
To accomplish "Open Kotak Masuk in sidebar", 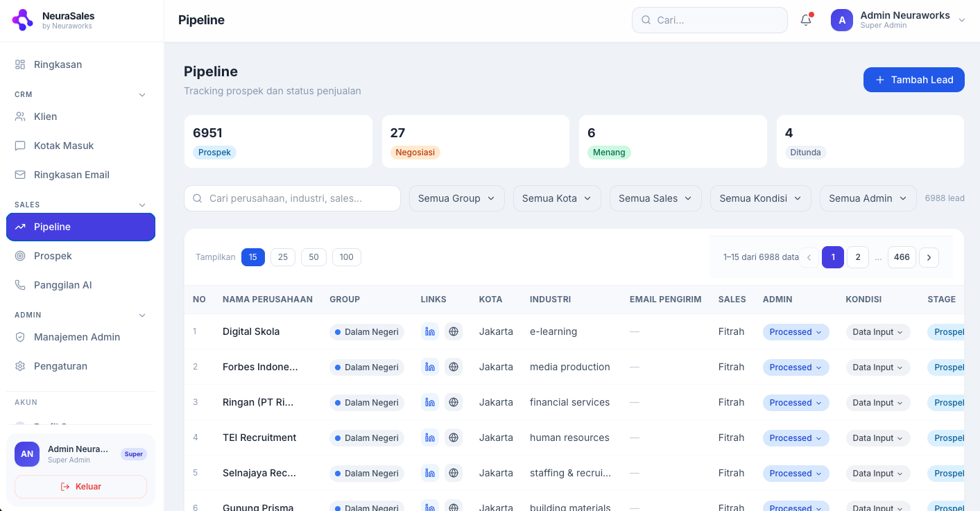I will (x=80, y=146).
